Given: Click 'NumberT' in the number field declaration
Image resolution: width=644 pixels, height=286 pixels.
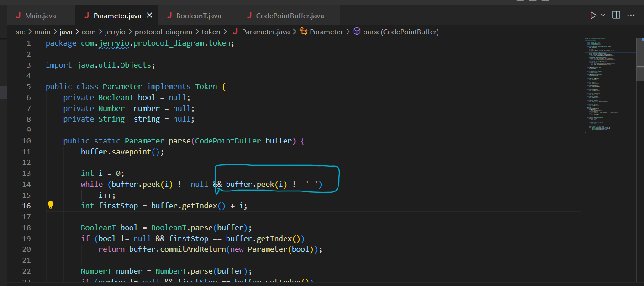Looking at the screenshot, I should coord(114,108).
